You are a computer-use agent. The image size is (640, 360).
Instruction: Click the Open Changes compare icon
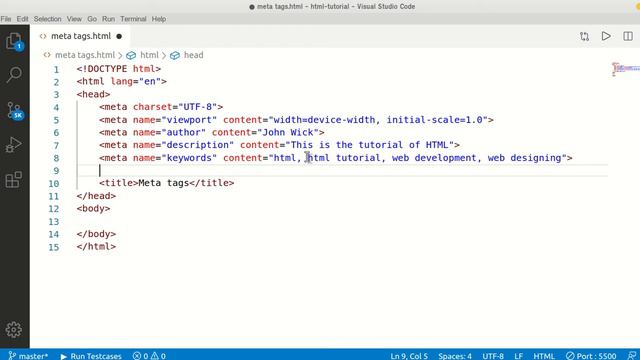coord(584,36)
